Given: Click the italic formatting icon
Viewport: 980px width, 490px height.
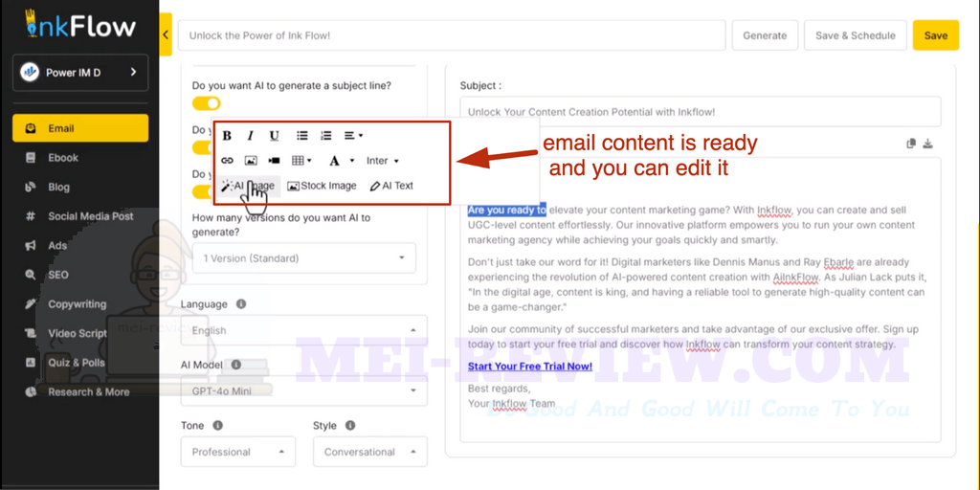Looking at the screenshot, I should [x=251, y=136].
